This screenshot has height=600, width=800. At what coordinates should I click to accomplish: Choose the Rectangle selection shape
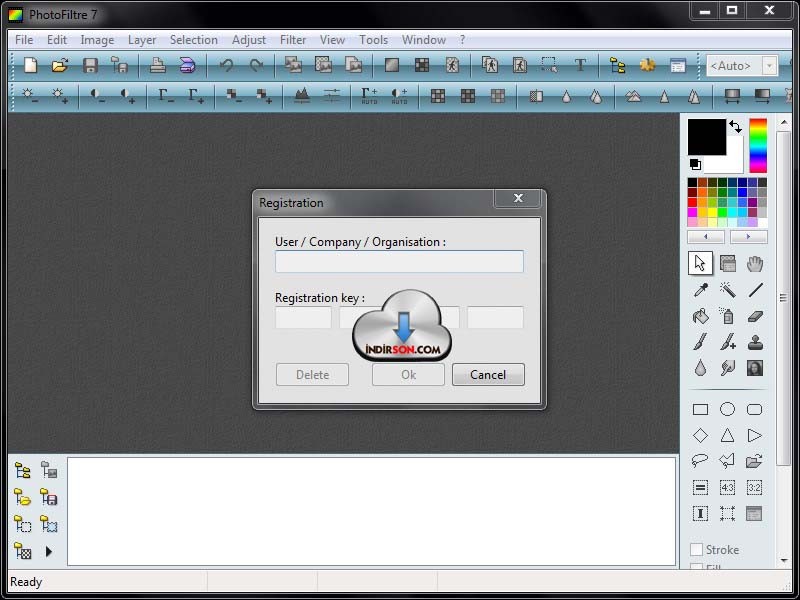701,410
